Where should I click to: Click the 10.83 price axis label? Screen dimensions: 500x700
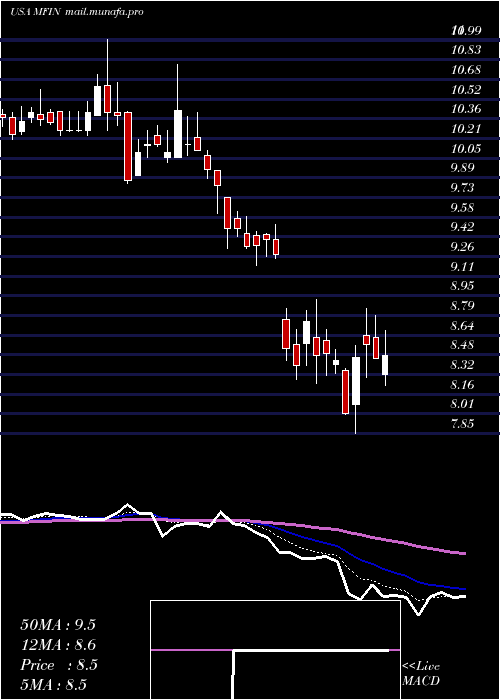(x=466, y=50)
